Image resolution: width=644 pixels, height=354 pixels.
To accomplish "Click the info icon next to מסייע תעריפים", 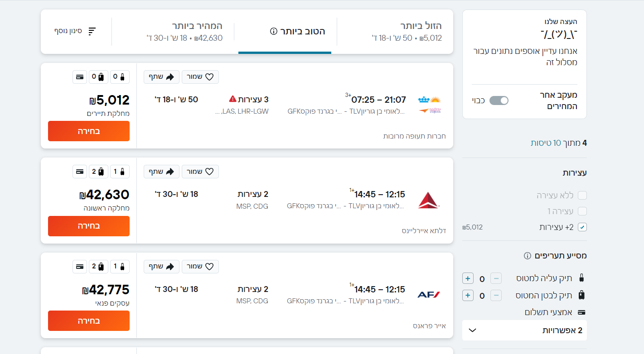I will click(x=527, y=256).
